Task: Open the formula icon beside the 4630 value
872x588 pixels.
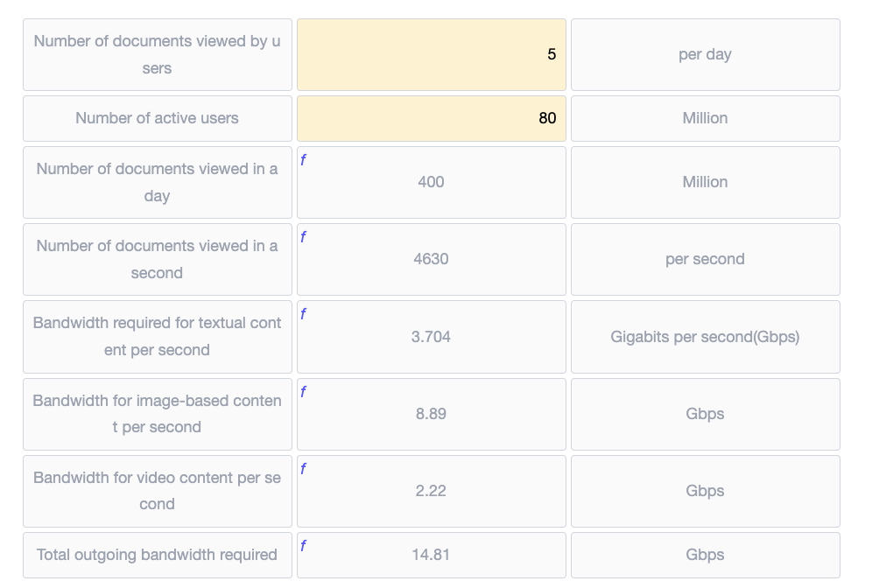Action: point(303,237)
